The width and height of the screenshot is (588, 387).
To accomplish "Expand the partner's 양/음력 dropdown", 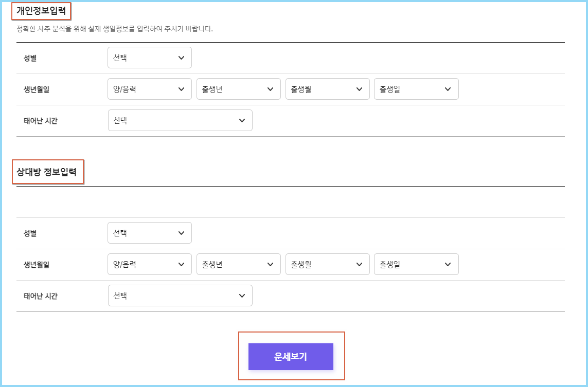I will tap(149, 264).
